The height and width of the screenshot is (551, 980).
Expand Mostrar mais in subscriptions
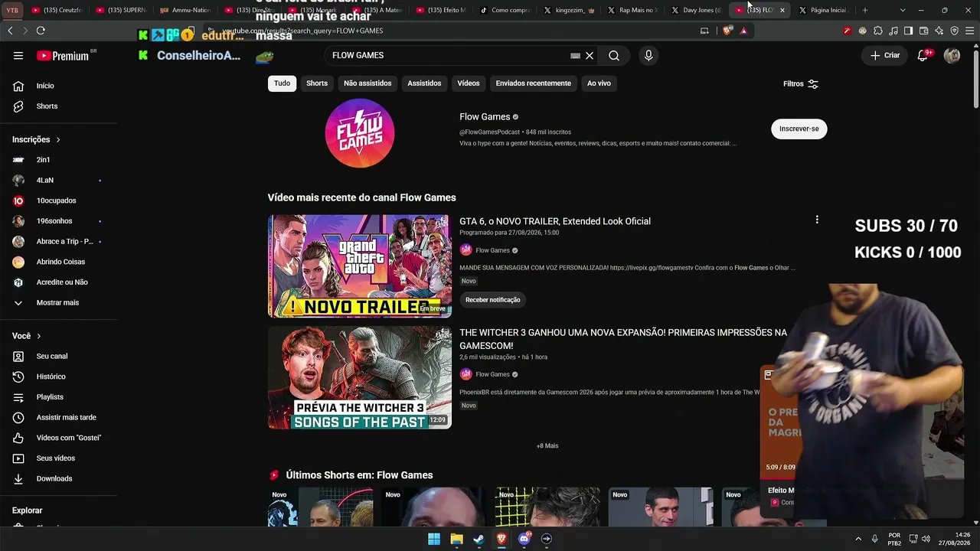tap(59, 303)
